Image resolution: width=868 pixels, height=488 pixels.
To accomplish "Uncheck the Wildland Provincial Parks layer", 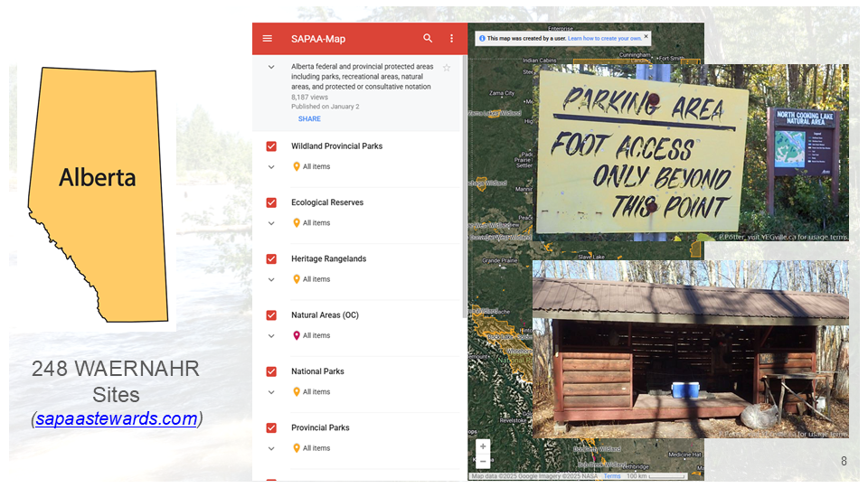I will (271, 146).
